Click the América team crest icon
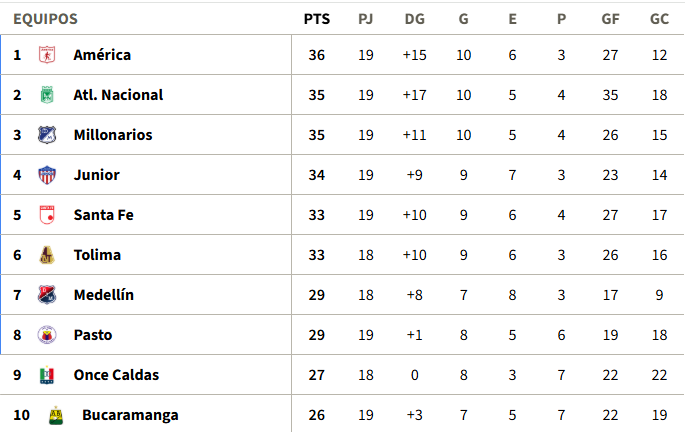685x432 pixels. point(47,55)
